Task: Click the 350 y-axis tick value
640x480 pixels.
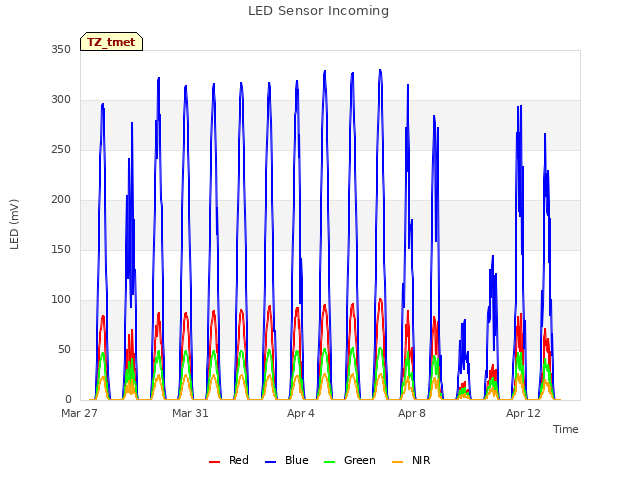Action: (61, 50)
